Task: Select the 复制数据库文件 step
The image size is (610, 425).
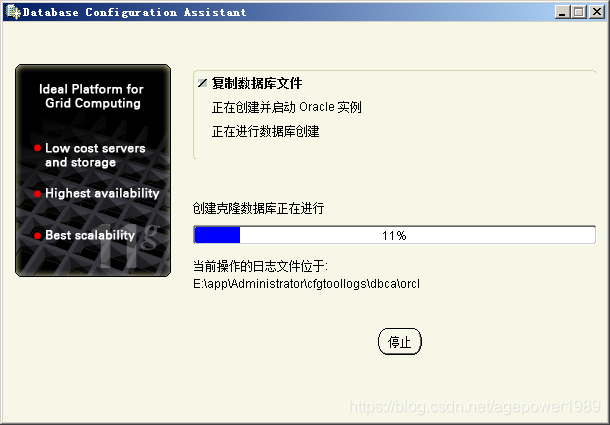Action: pos(257,83)
